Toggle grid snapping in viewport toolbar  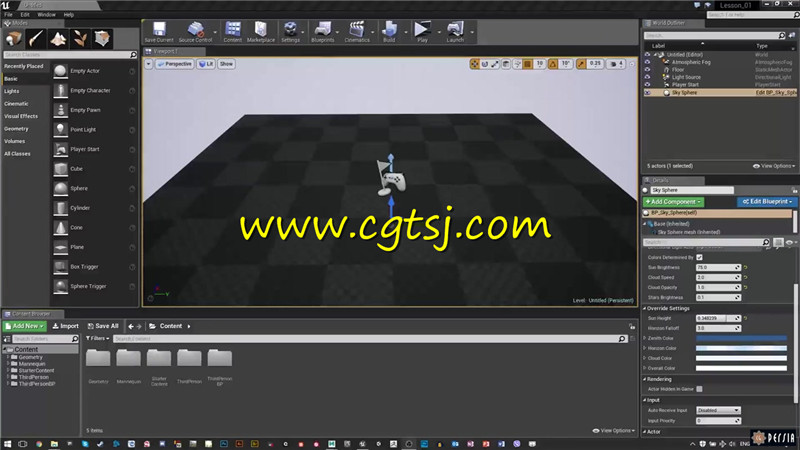point(528,64)
